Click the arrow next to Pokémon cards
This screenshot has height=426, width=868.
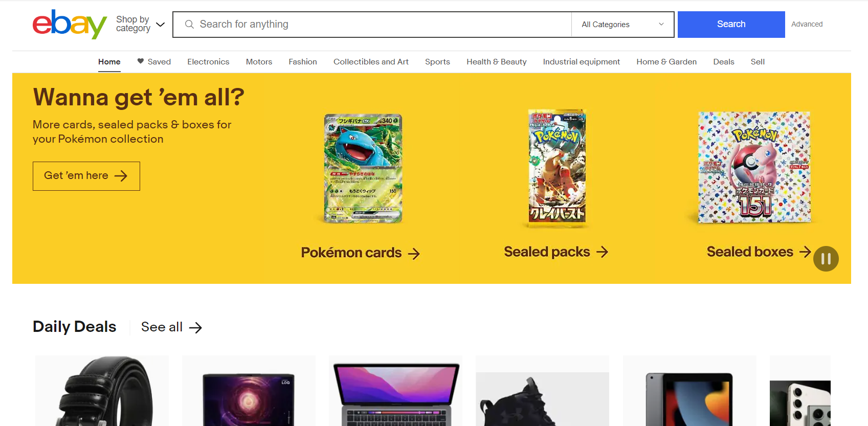pyautogui.click(x=414, y=254)
